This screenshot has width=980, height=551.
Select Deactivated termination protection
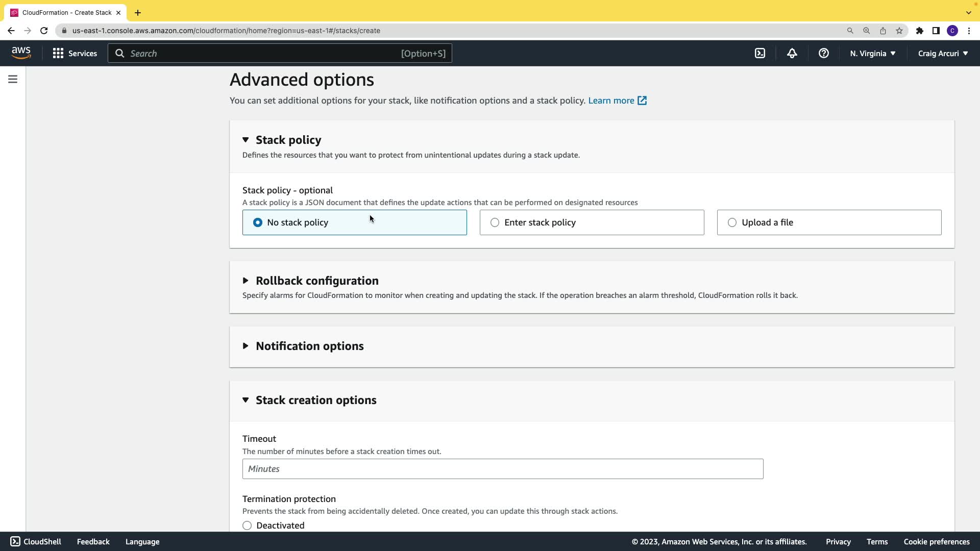[247, 525]
